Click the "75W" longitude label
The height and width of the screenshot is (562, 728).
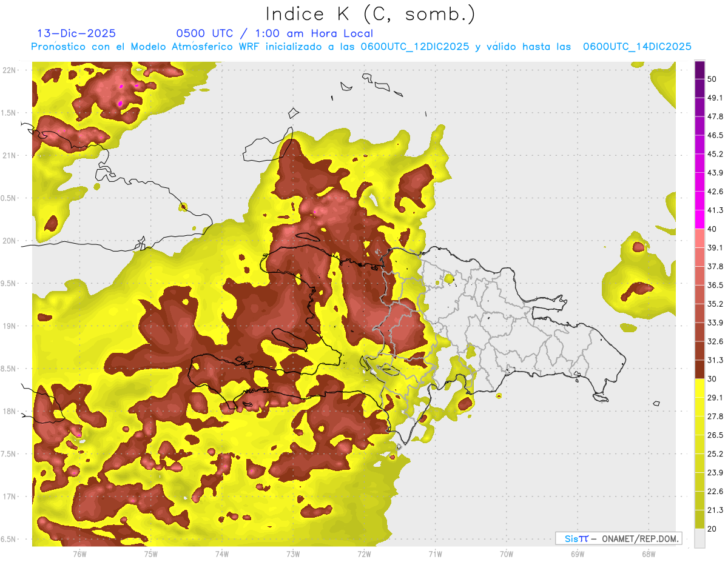click(150, 553)
